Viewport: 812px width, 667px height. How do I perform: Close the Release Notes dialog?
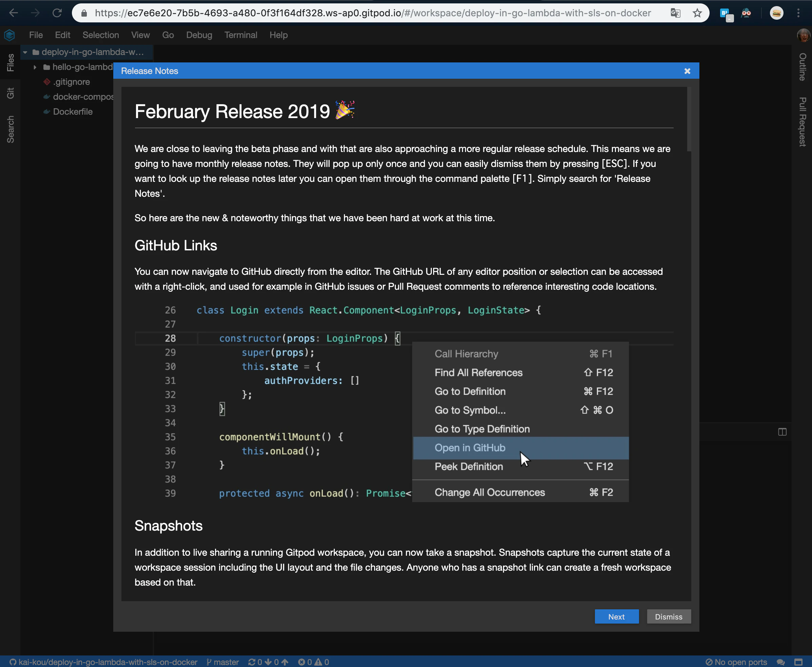point(688,71)
